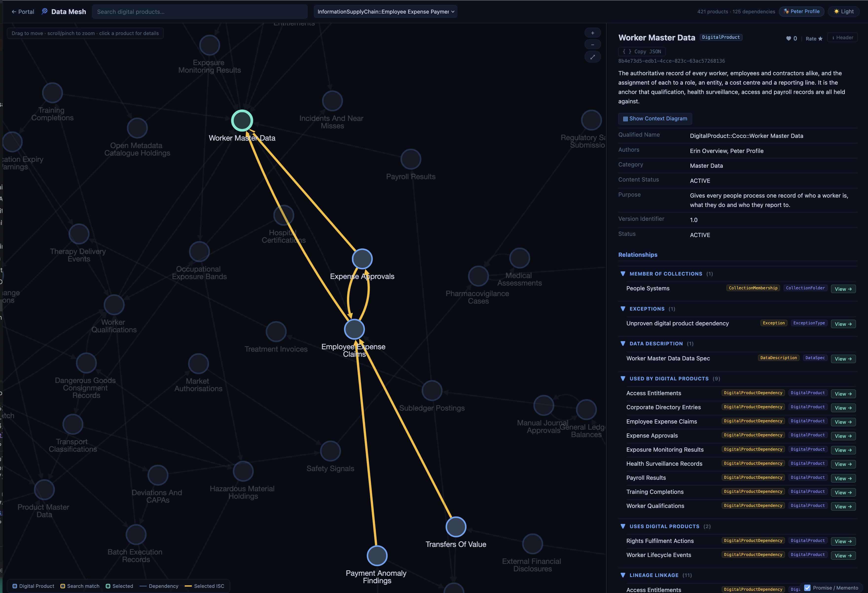Image resolution: width=868 pixels, height=593 pixels.
Task: Click the Copy JSON button
Action: click(x=642, y=52)
